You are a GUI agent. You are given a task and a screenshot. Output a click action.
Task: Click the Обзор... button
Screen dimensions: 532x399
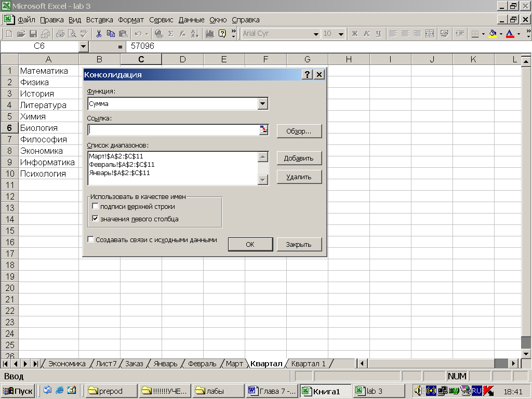(299, 131)
